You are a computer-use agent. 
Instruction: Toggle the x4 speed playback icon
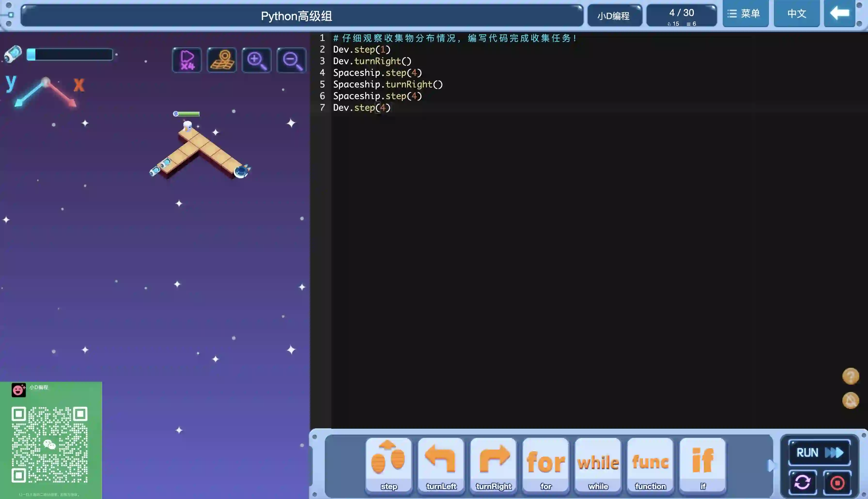coord(187,60)
